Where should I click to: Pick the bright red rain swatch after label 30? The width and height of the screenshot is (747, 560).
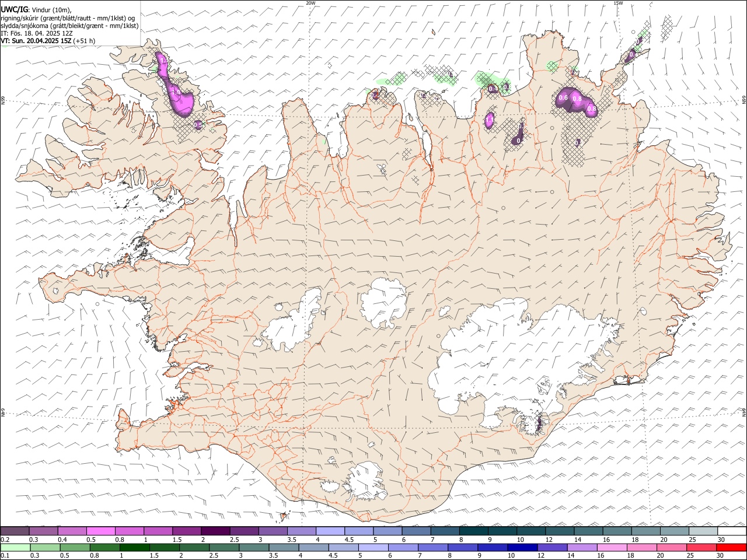point(731,548)
